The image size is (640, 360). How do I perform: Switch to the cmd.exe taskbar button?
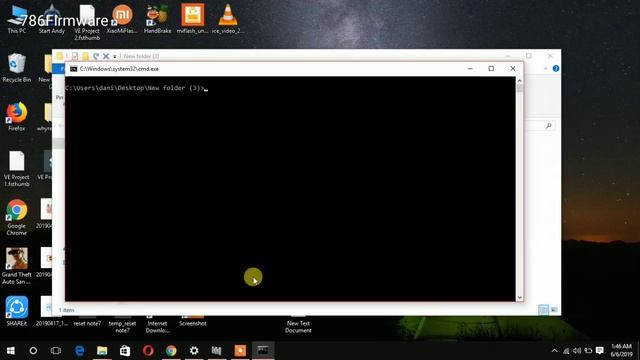[x=263, y=351]
